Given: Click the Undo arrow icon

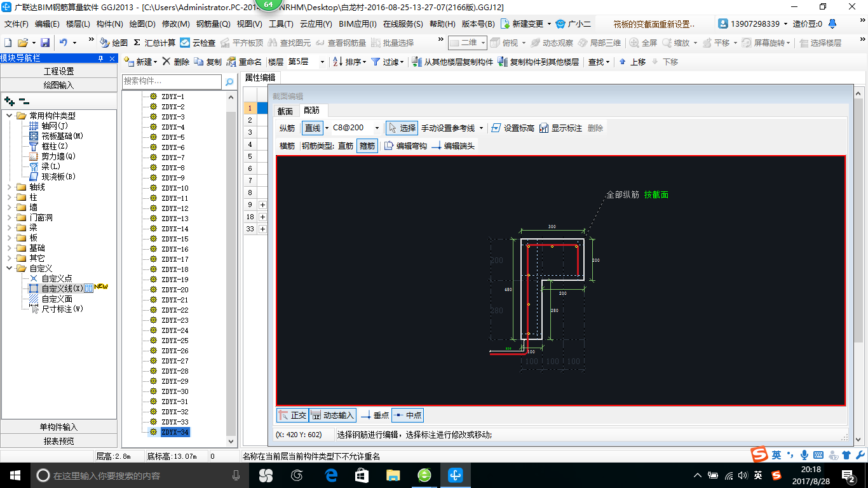Looking at the screenshot, I should coord(64,43).
